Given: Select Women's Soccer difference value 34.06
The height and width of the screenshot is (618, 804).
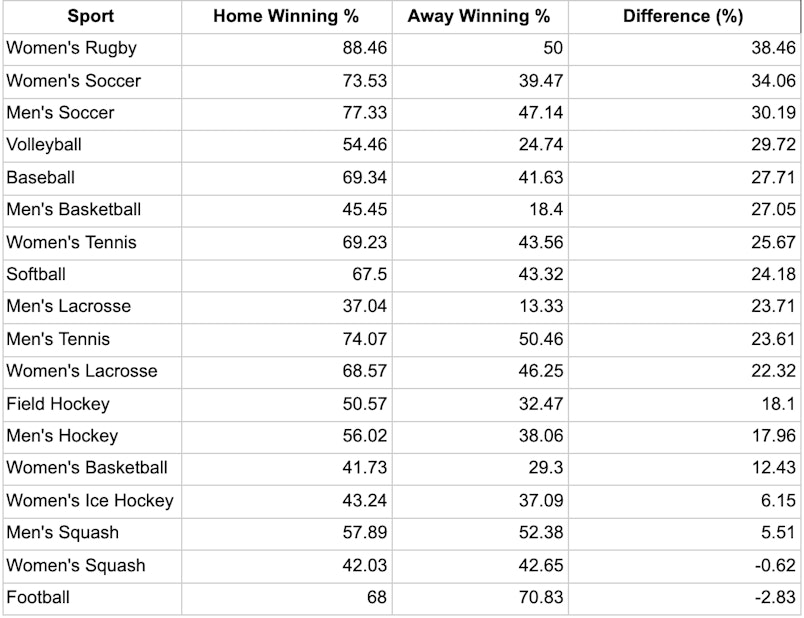Looking at the screenshot, I should 773,81.
